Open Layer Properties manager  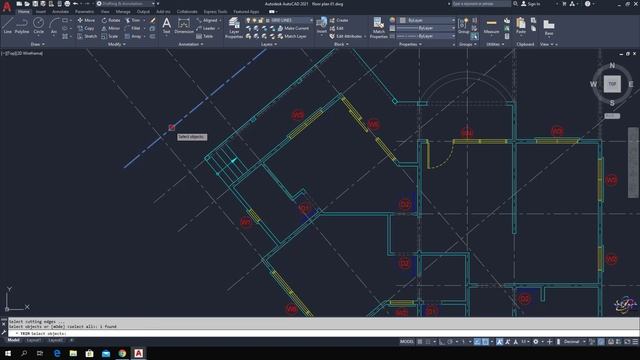pos(234,28)
